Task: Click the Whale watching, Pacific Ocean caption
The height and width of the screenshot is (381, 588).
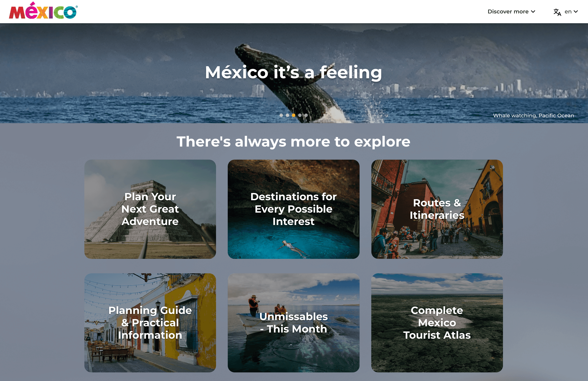Action: pos(533,116)
